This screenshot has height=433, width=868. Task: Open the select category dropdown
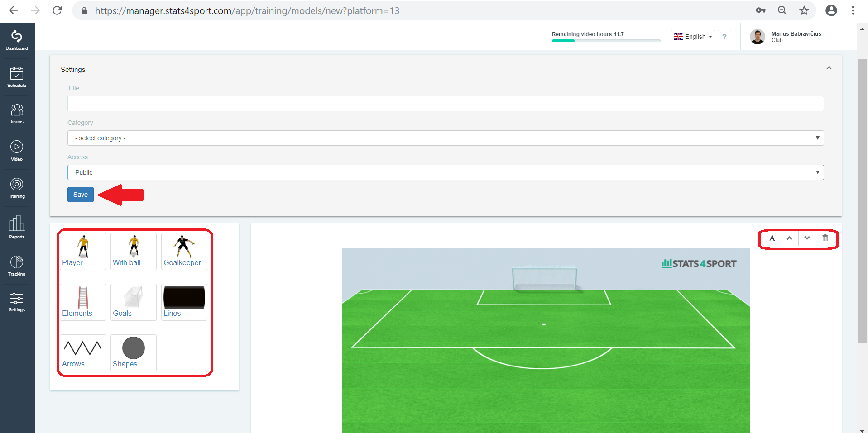click(446, 138)
